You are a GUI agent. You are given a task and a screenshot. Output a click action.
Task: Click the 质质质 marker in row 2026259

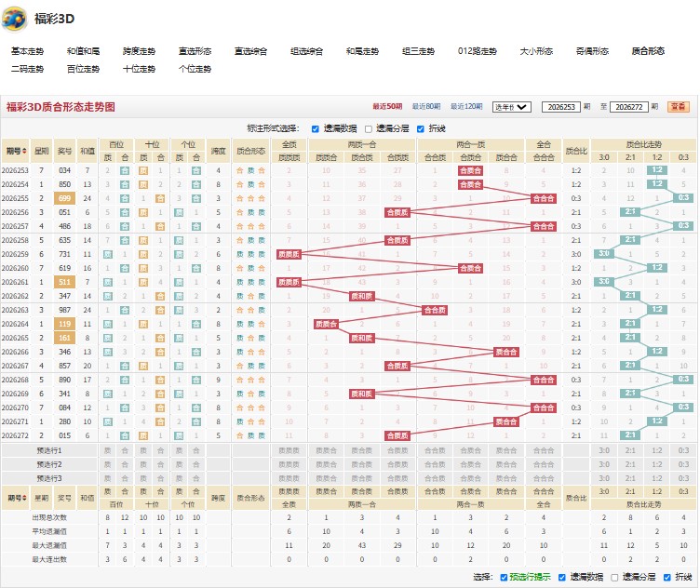pyautogui.click(x=289, y=254)
